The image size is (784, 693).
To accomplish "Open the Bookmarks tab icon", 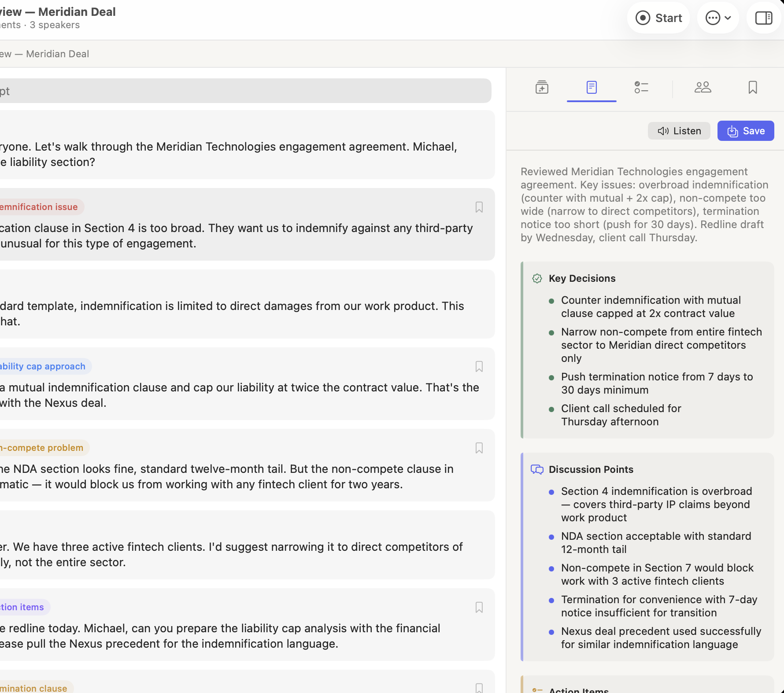I will click(753, 87).
